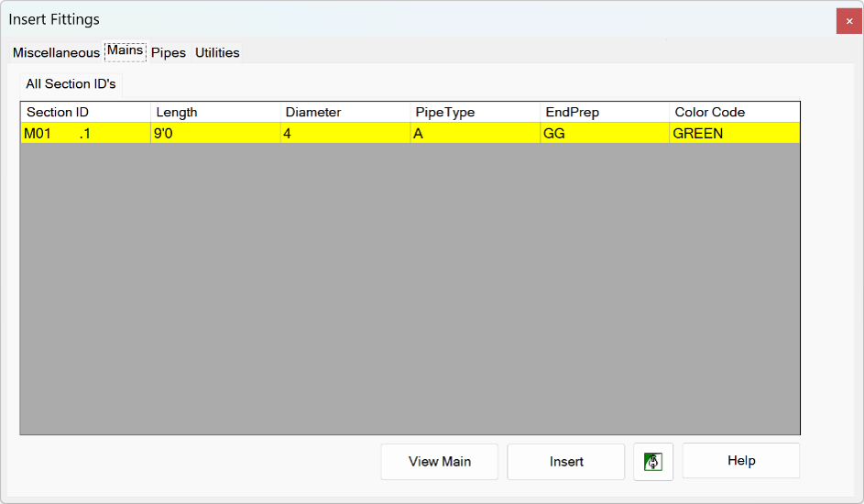Click the GREEN color code cell
This screenshot has height=504, width=864.
pyautogui.click(x=735, y=133)
